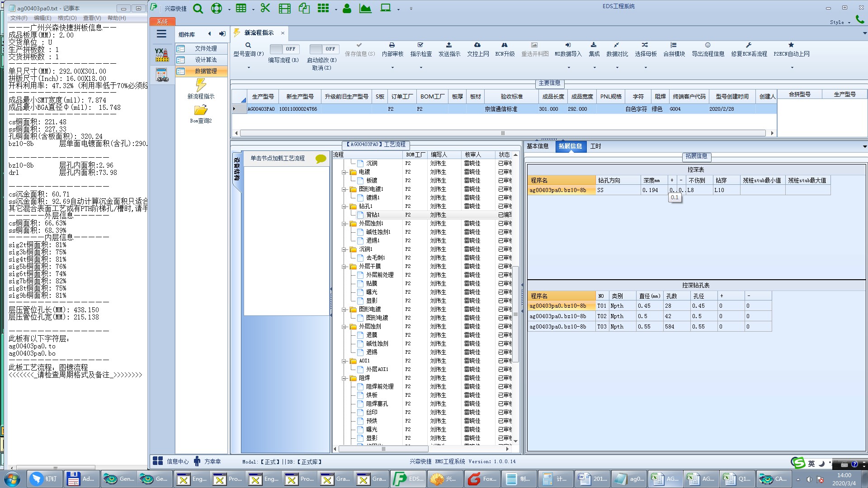The width and height of the screenshot is (868, 488).
Task: Click 修复ECN丢流程 wrench icon
Action: (x=749, y=45)
